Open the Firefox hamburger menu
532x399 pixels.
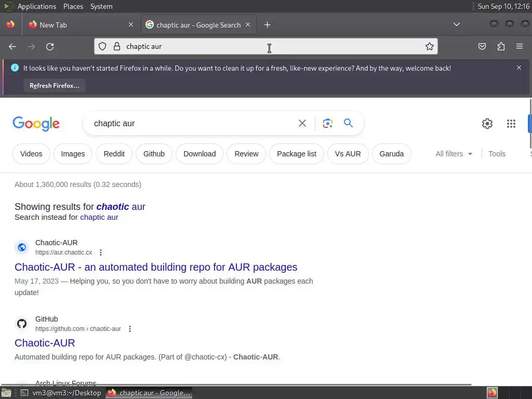(520, 46)
